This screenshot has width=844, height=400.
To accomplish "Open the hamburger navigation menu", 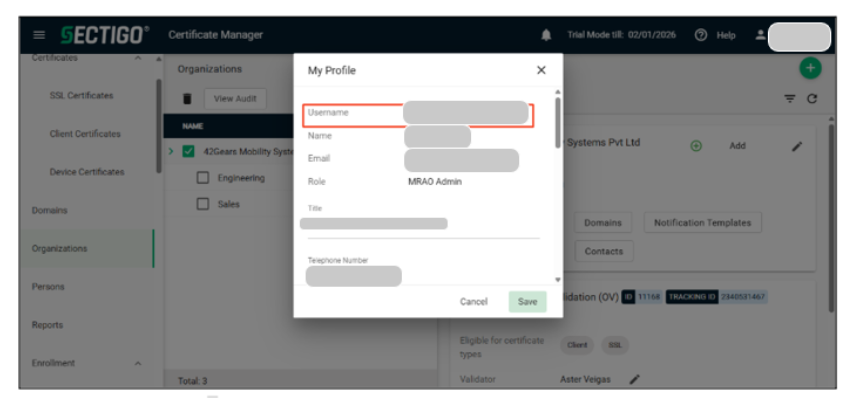I will pyautogui.click(x=39, y=35).
